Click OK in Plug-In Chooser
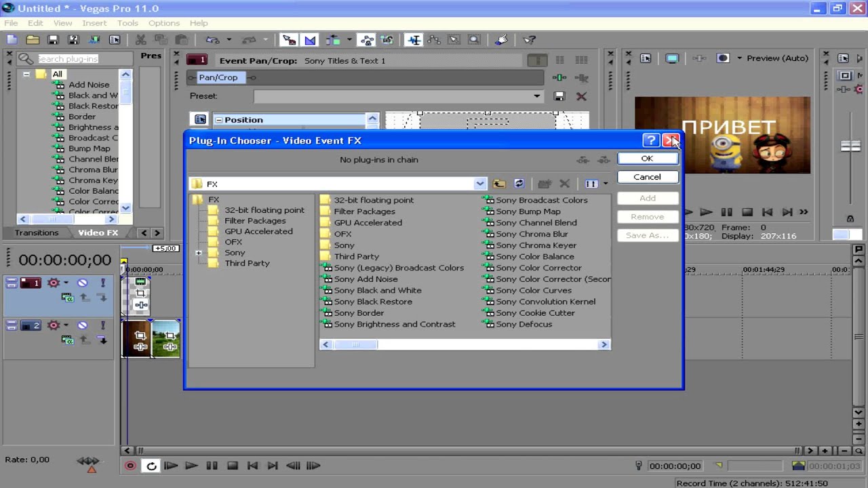Screen dimensions: 868x488 coord(647,159)
